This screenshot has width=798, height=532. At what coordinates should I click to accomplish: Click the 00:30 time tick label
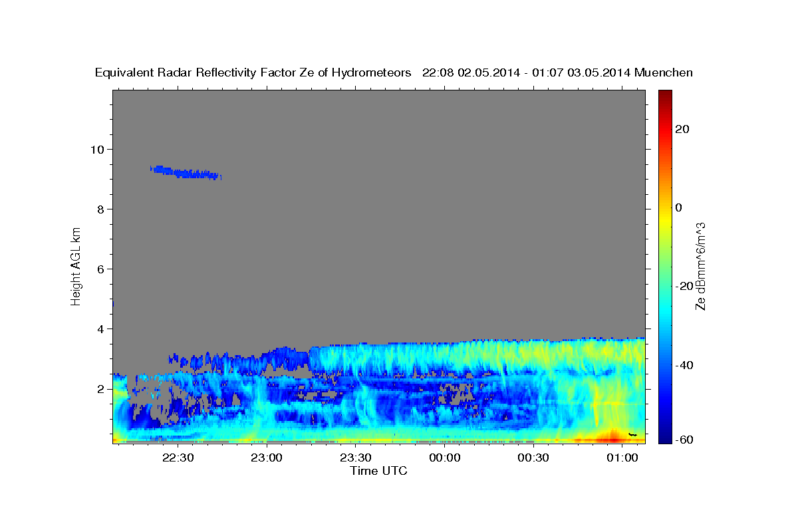(533, 458)
